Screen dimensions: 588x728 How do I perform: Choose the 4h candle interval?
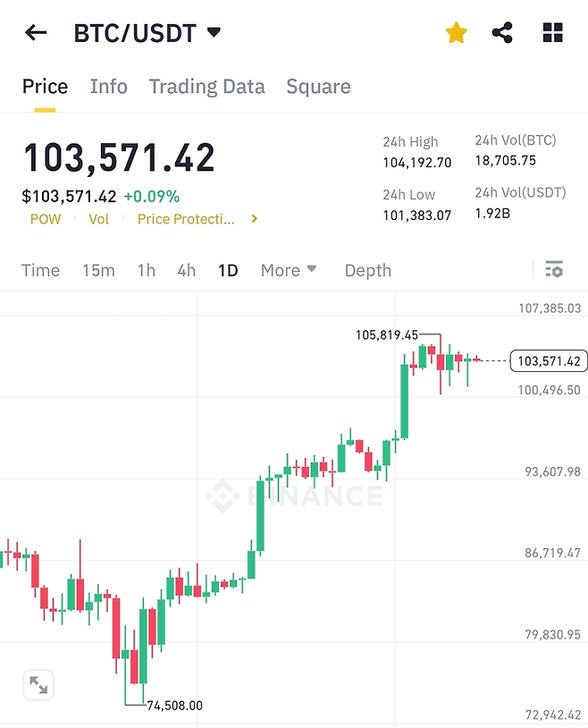[186, 270]
